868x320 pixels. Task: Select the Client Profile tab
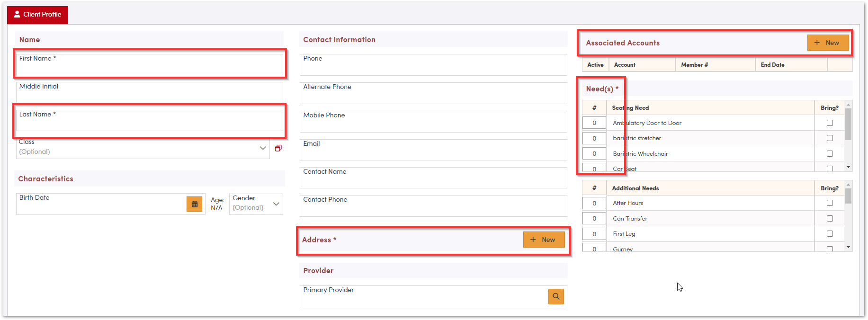click(x=38, y=15)
